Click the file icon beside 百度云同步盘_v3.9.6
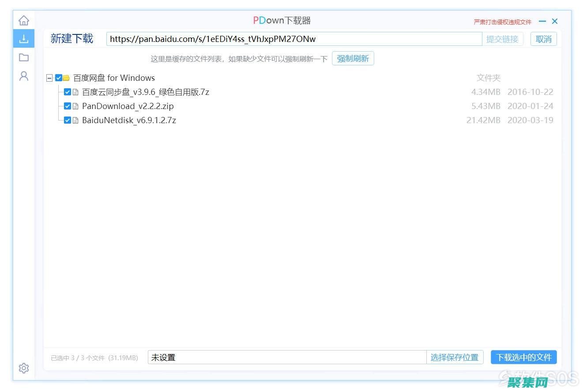 (76, 92)
